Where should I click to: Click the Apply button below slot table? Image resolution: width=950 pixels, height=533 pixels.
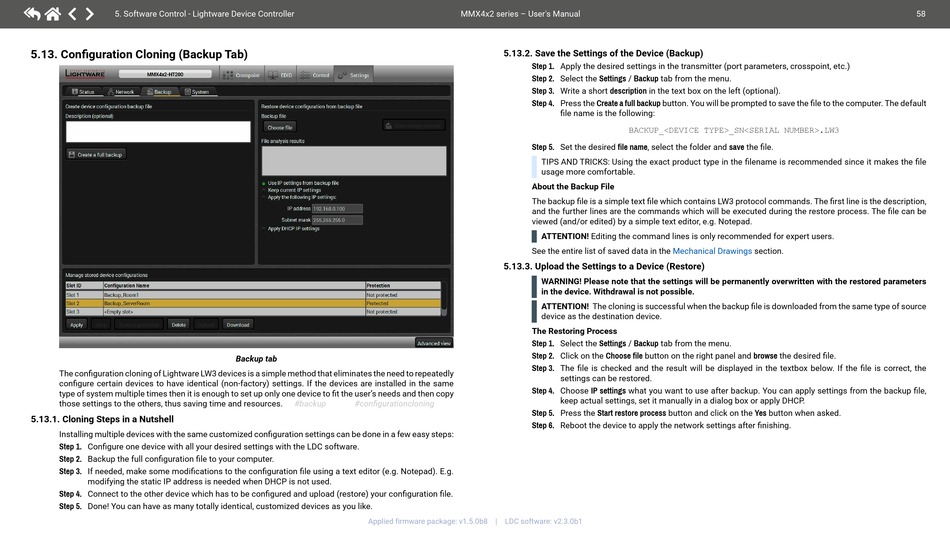76,325
